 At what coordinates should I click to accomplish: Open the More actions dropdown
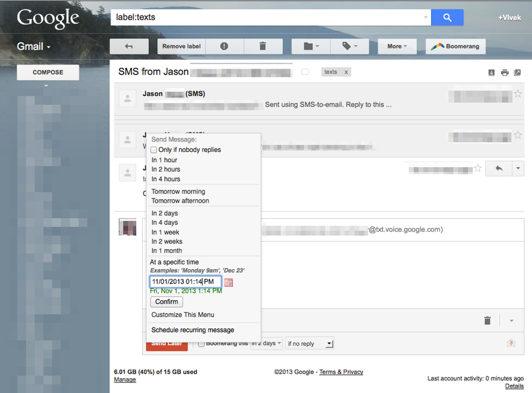397,46
